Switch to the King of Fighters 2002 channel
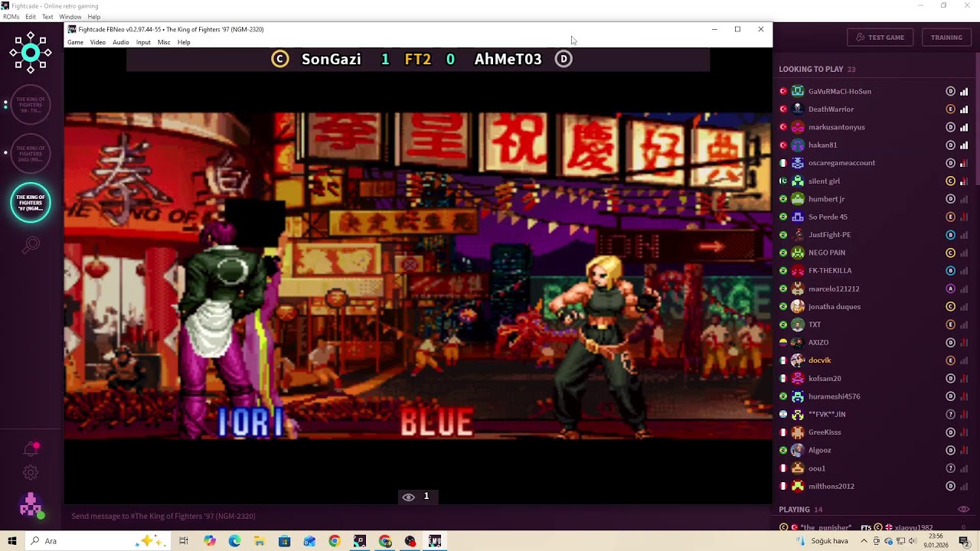The image size is (980, 551). click(x=31, y=153)
